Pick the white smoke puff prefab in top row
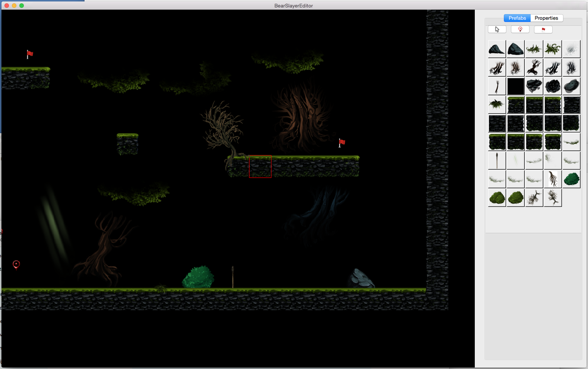This screenshot has height=369, width=588. pyautogui.click(x=571, y=49)
